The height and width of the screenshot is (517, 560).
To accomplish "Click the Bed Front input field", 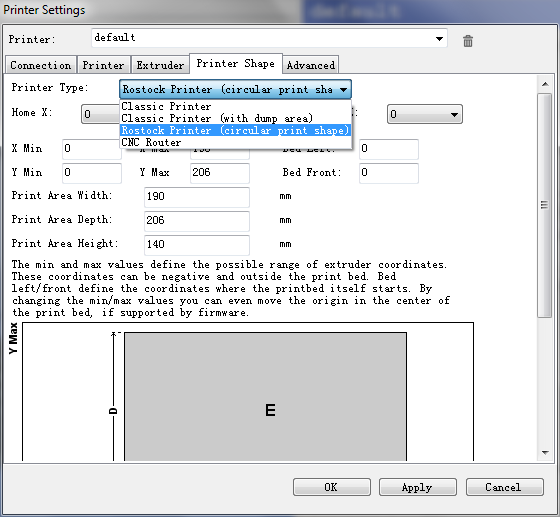I will 389,173.
